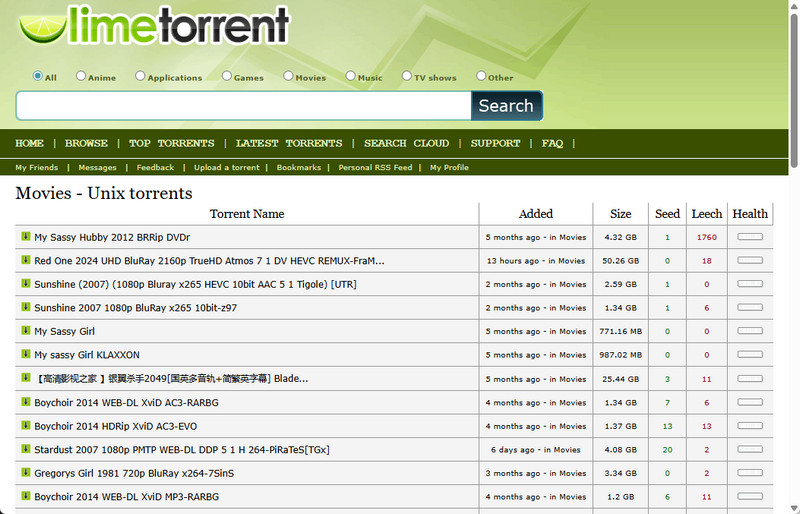Open Feedback link
Screen dimensions: 800x514
point(155,167)
